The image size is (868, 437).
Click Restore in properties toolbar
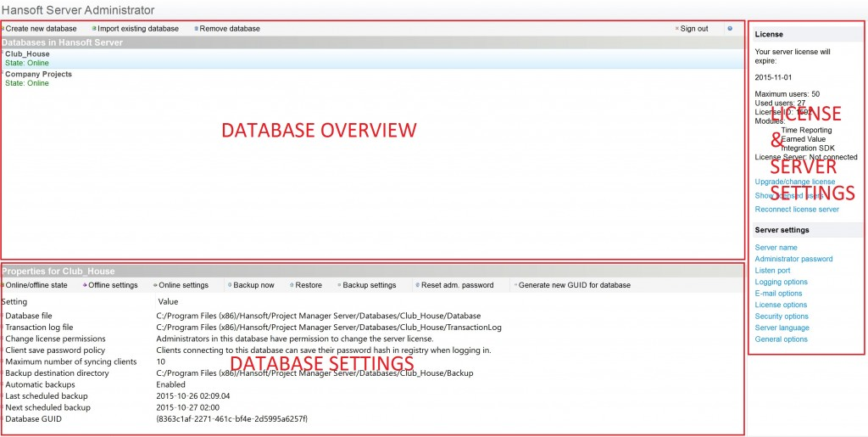pyautogui.click(x=308, y=285)
